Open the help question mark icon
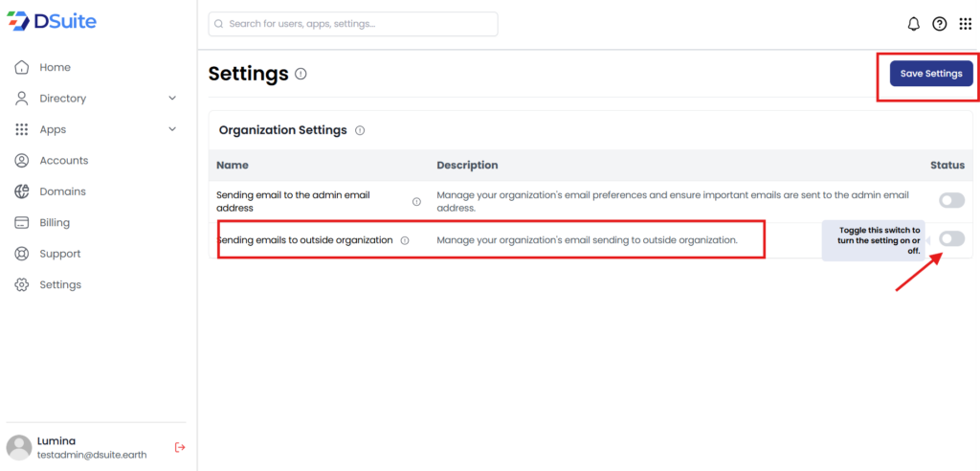This screenshot has width=980, height=471. tap(940, 24)
